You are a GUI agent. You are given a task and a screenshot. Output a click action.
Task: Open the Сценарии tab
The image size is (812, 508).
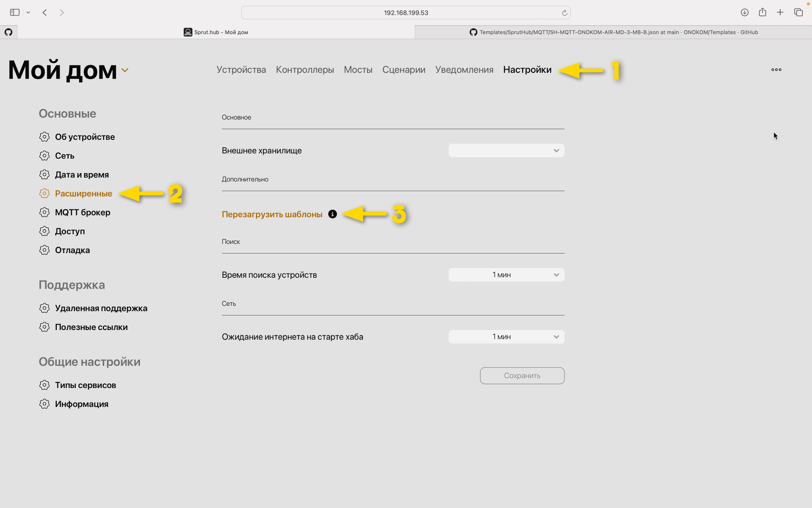403,69
